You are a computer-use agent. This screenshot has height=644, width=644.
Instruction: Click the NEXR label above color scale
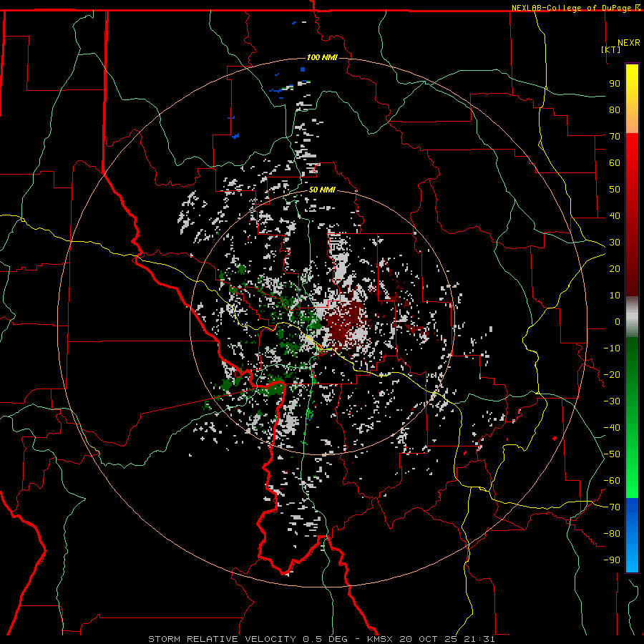pos(629,43)
